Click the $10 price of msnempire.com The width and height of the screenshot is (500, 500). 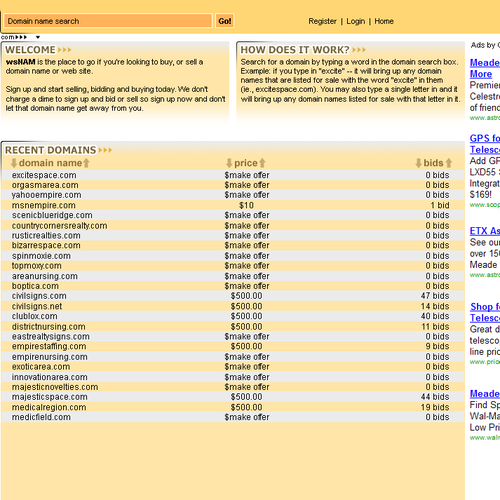point(246,205)
